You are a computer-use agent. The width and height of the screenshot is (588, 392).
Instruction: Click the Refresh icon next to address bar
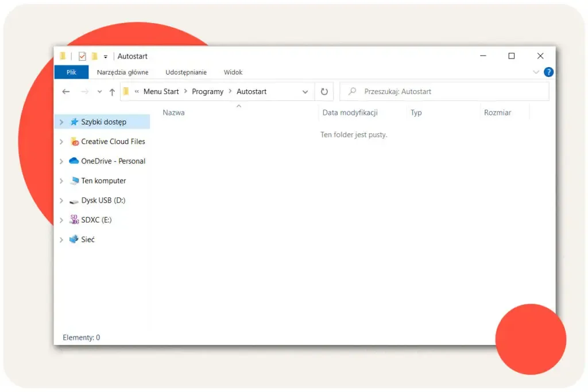tap(324, 91)
